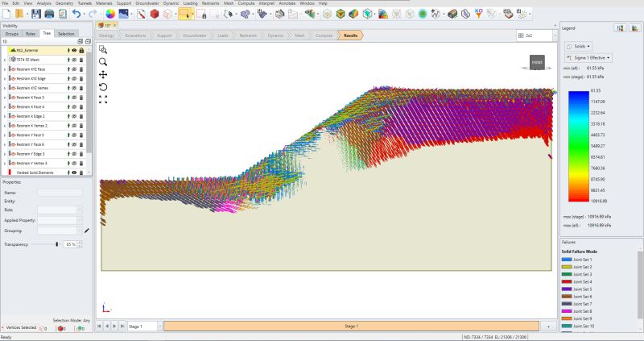Add a stage with the plus button
This screenshot has width=644, height=341.
549,326
